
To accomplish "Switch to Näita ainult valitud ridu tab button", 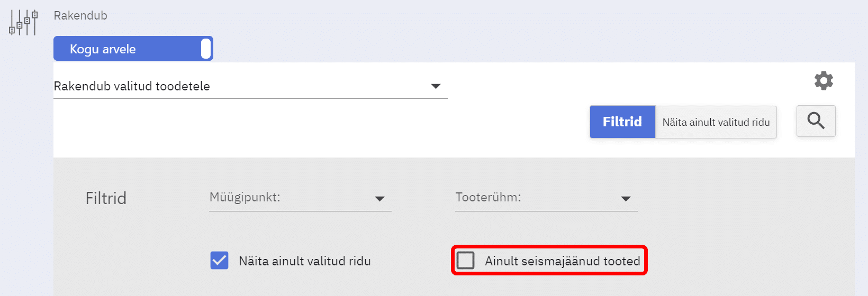I will (x=716, y=122).
